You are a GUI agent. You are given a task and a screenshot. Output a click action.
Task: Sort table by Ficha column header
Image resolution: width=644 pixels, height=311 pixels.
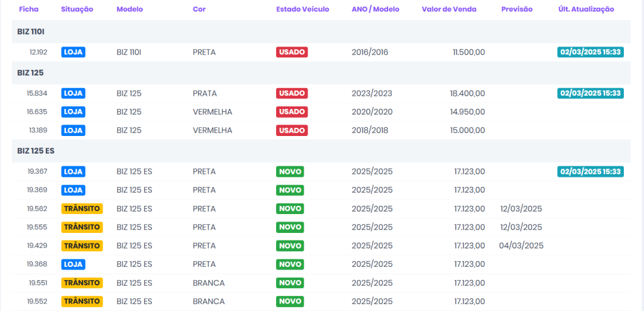28,9
